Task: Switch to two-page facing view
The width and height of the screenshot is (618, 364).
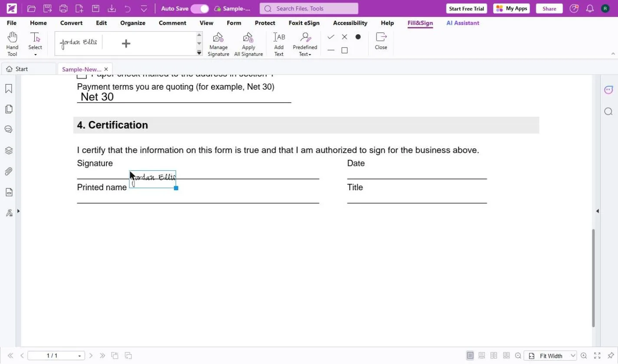Action: pyautogui.click(x=494, y=356)
